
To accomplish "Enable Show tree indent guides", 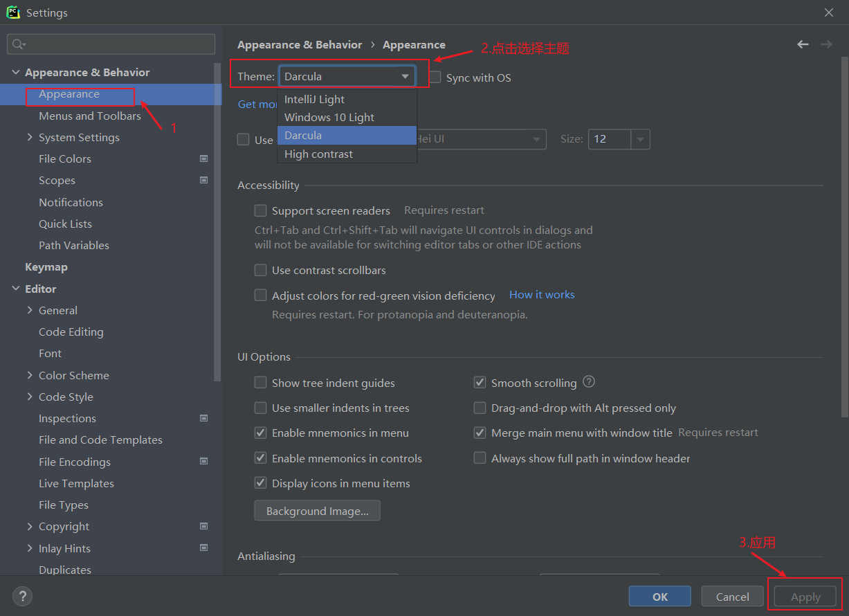I will [x=260, y=383].
